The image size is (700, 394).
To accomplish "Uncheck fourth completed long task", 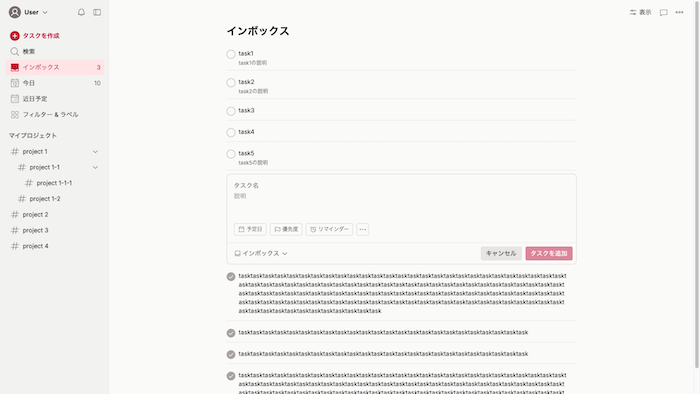I will (231, 376).
